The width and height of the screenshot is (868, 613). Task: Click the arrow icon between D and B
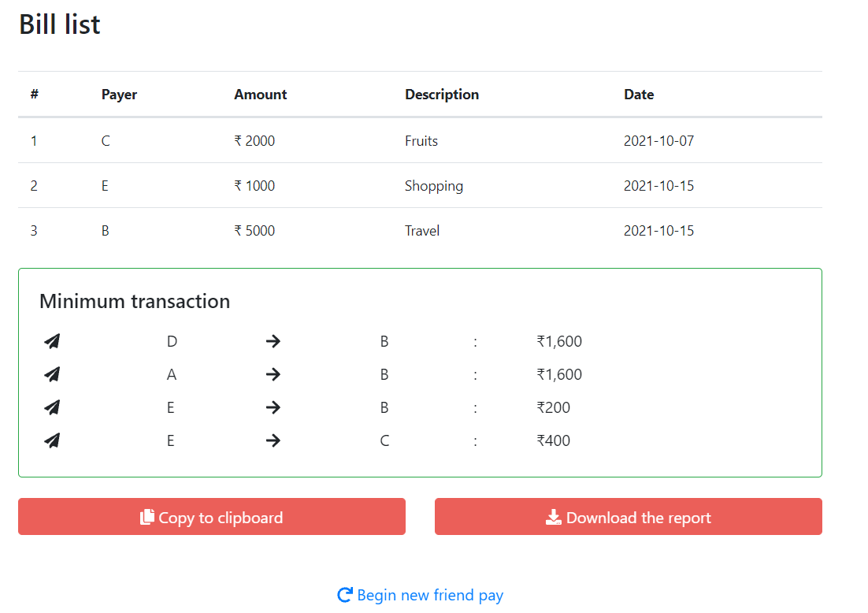pos(272,341)
